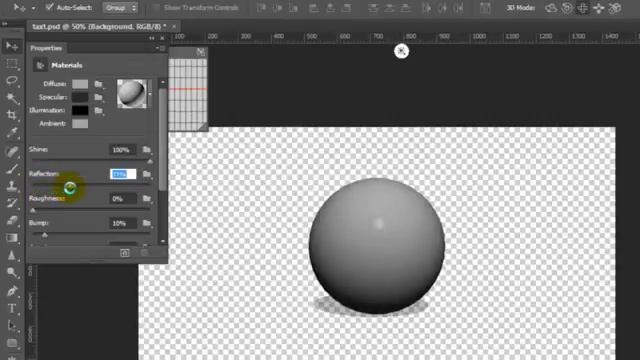Select the History Brush tool
640x360 pixels.
point(12,203)
